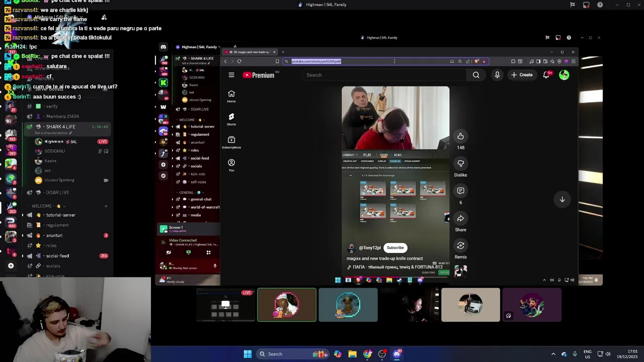Open Discord help icon in title bar
The image size is (644, 362).
click(600, 5)
